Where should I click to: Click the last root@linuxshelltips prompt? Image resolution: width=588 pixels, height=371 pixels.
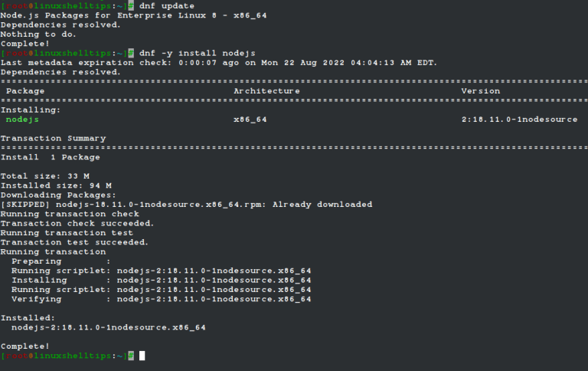[x=67, y=356]
